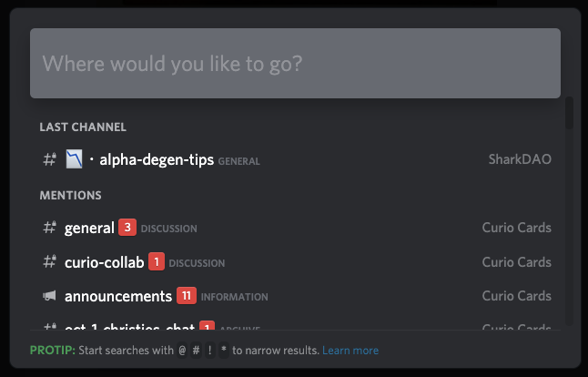
Task: Click the @ prefix key in the protip
Action: [x=182, y=351]
